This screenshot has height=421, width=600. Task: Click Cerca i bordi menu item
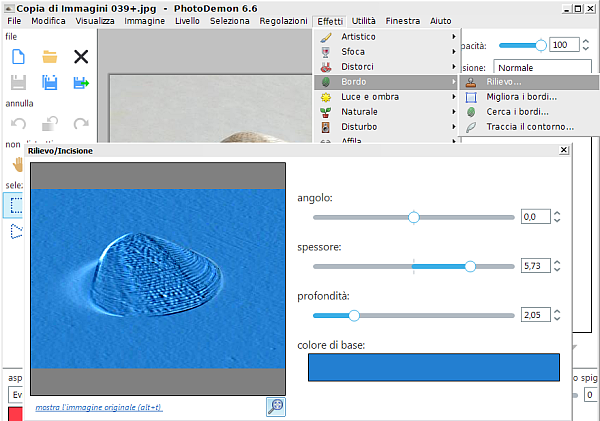(518, 112)
